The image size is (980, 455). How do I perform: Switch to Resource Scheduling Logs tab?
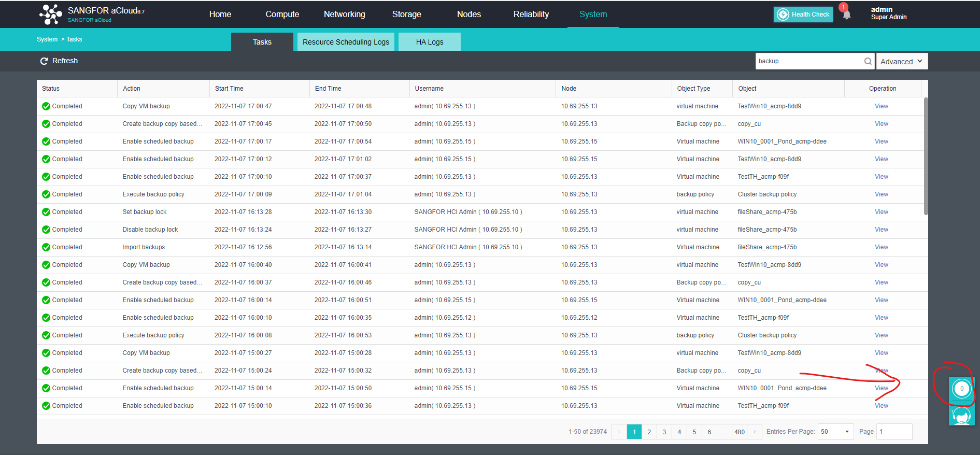pyautogui.click(x=346, y=42)
